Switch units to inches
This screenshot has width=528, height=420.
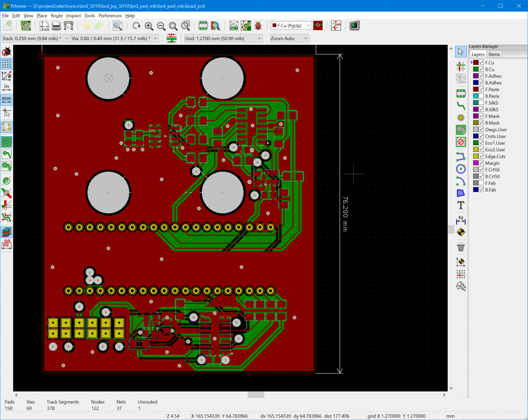click(x=7, y=87)
